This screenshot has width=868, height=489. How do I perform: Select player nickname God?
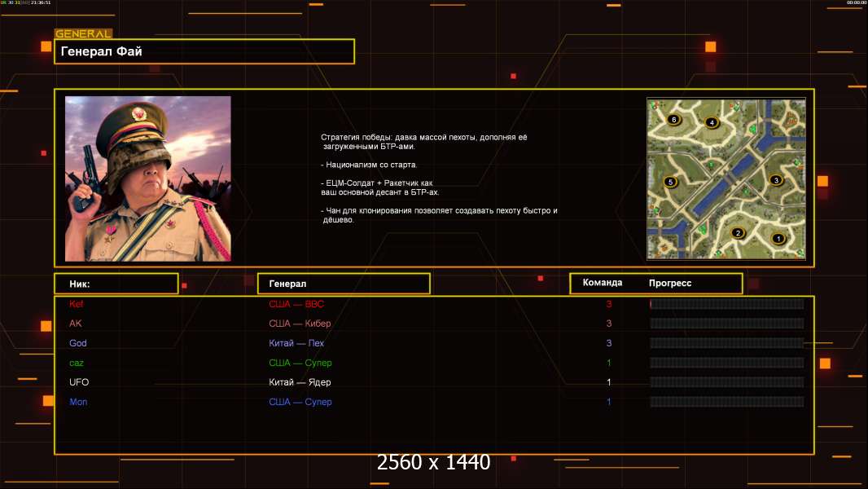(x=78, y=343)
